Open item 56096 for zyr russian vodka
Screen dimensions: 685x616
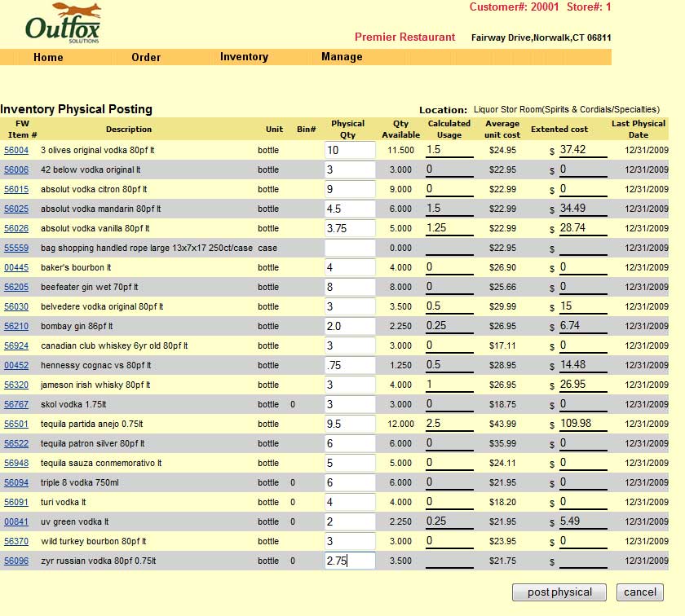(16, 561)
